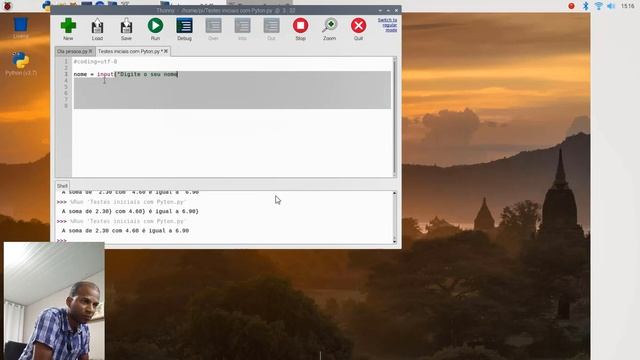Close the Testes iniciais com Pyton.py tab
The width and height of the screenshot is (640, 360).
click(166, 51)
